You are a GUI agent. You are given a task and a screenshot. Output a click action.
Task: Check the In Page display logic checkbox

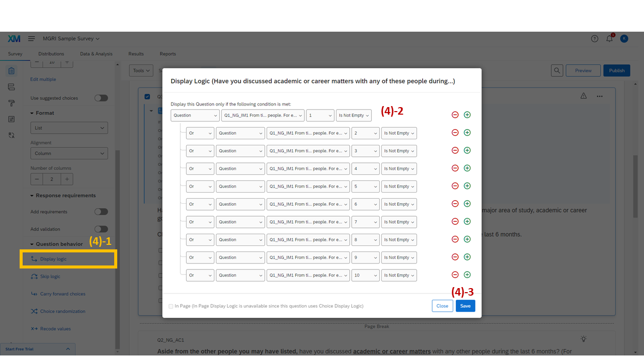[171, 306]
